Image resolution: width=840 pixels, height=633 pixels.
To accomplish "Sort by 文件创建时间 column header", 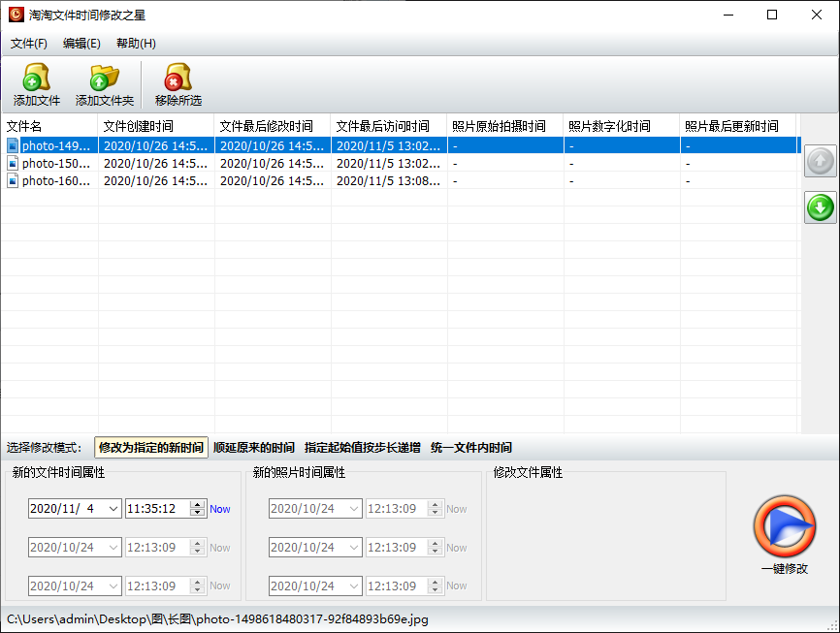I will [156, 126].
